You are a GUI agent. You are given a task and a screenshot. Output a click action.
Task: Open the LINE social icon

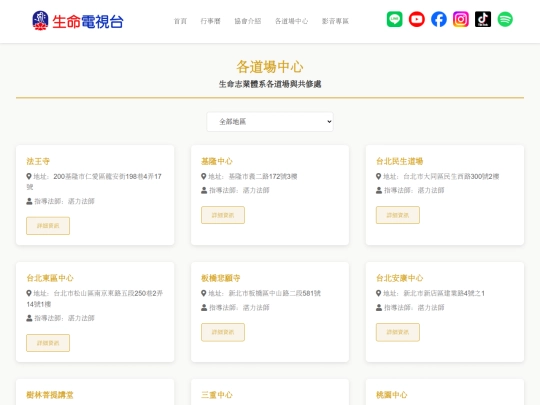[394, 19]
